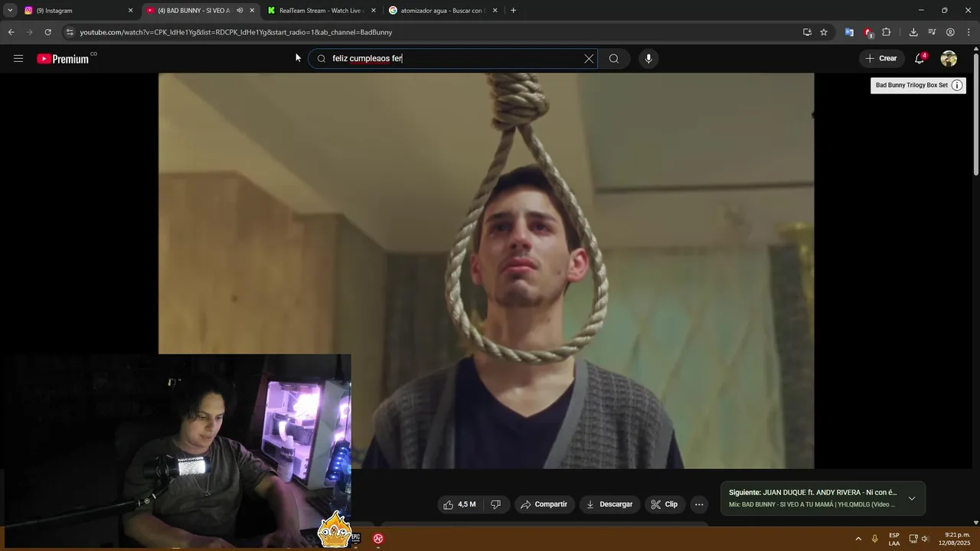Create a Clip of the video

(x=665, y=504)
